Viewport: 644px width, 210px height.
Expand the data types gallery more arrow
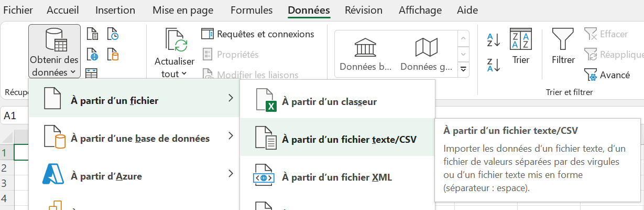coord(463,69)
